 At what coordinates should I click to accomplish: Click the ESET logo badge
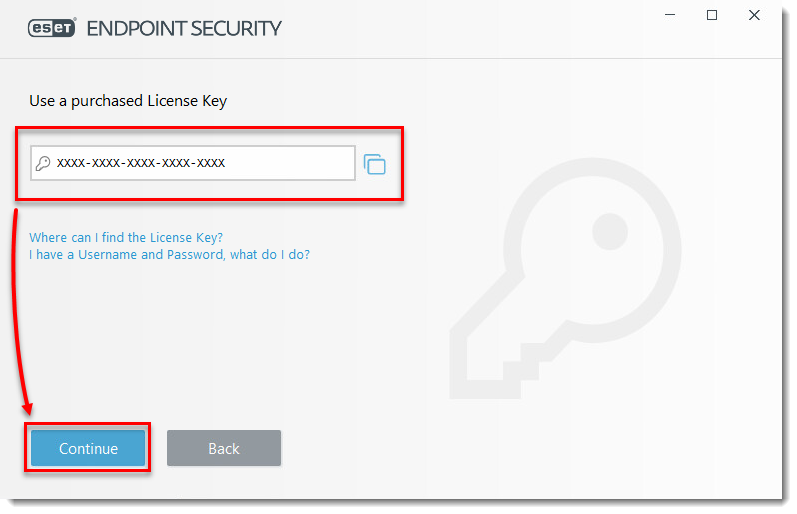pos(52,28)
